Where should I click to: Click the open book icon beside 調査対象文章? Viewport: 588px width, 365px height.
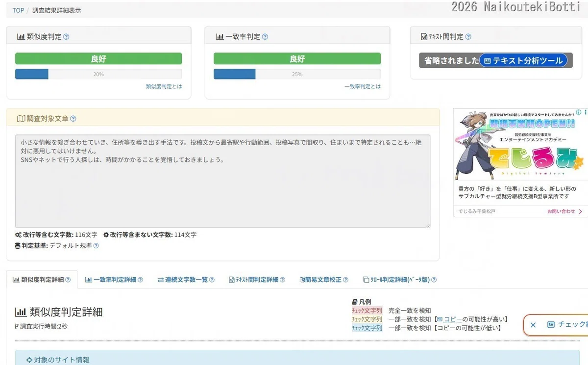click(21, 119)
